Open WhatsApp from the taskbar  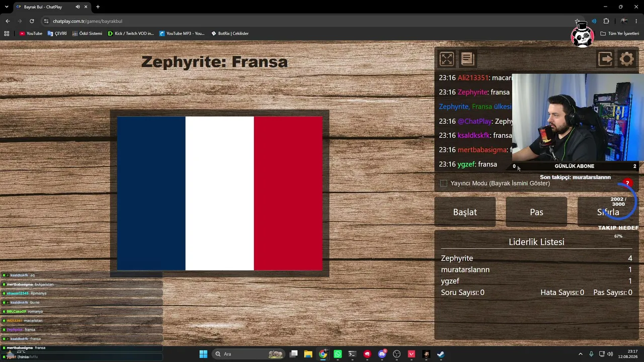coord(338,354)
